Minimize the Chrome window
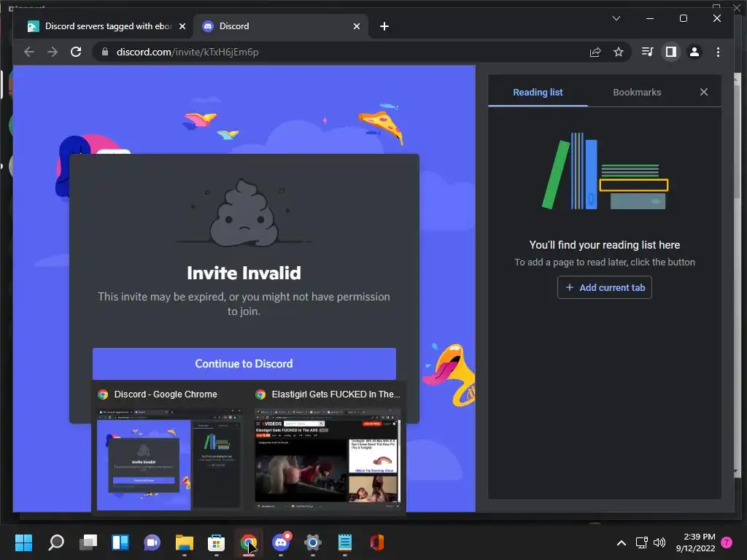Viewport: 747px width, 560px height. pos(650,18)
